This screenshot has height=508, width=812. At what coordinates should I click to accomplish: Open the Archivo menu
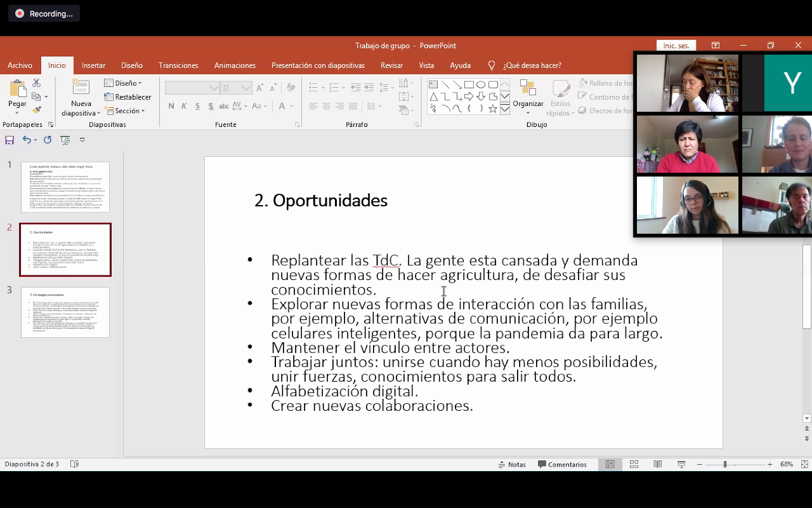pos(20,65)
